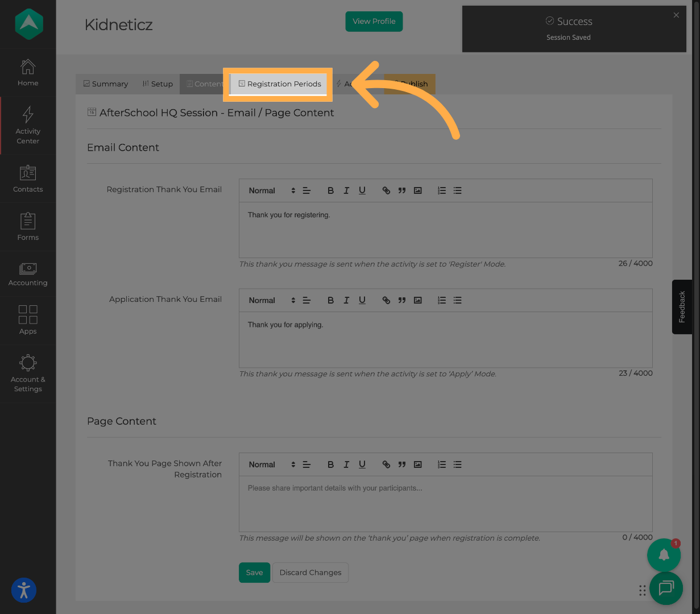Toggle bold in Registration Thank You editor
Screen dimensions: 700x614
[330, 191]
